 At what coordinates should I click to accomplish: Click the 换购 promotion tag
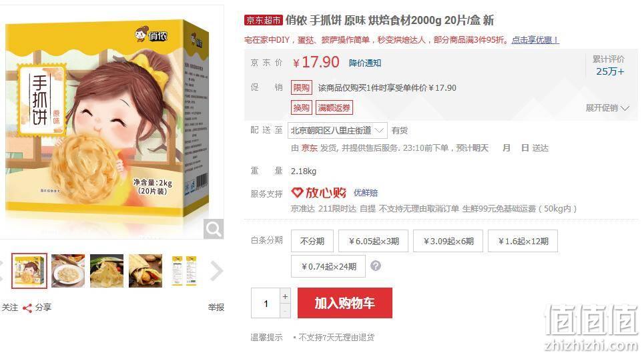click(302, 107)
